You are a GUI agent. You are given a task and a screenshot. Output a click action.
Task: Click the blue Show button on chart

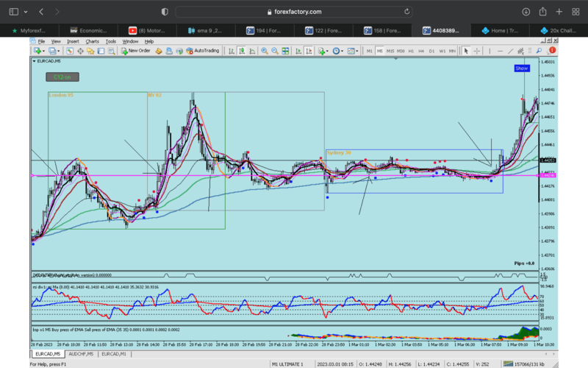tap(522, 68)
